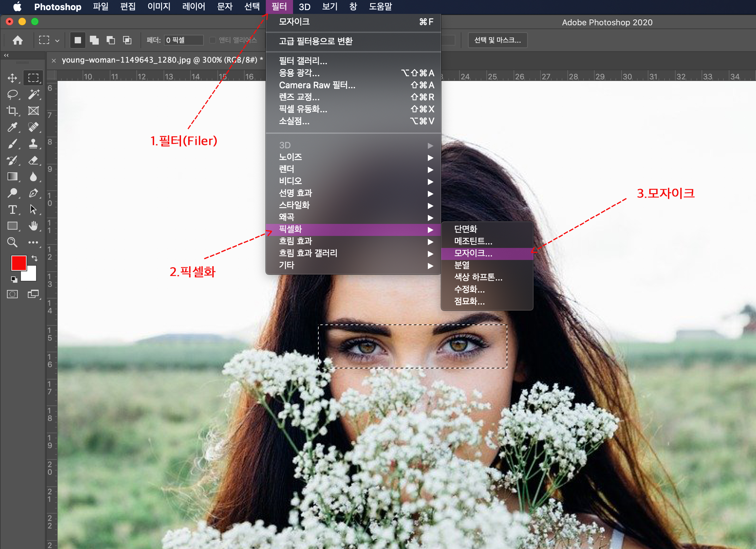
Task: Select the Hand tool
Action: point(33,226)
